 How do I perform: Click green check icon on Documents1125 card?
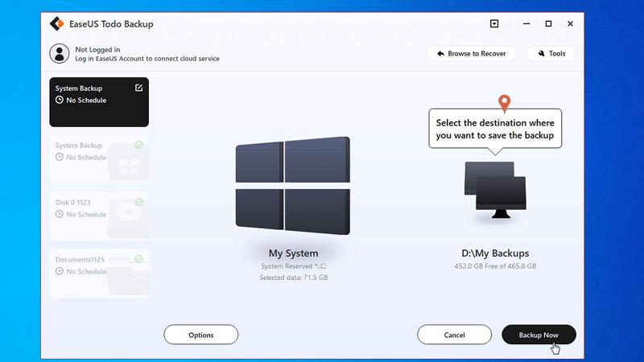coord(138,259)
